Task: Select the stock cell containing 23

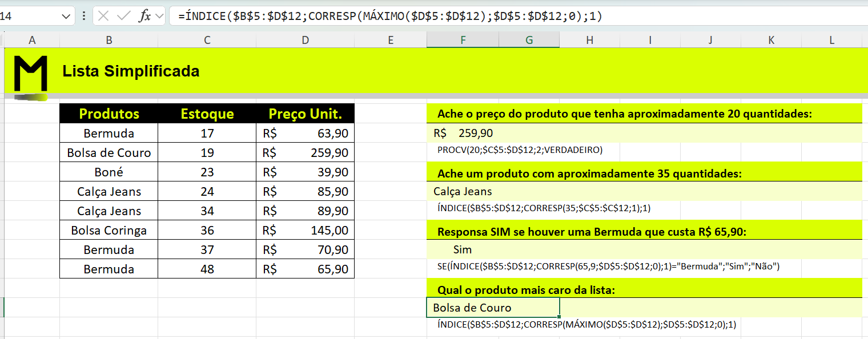Action: [x=207, y=172]
